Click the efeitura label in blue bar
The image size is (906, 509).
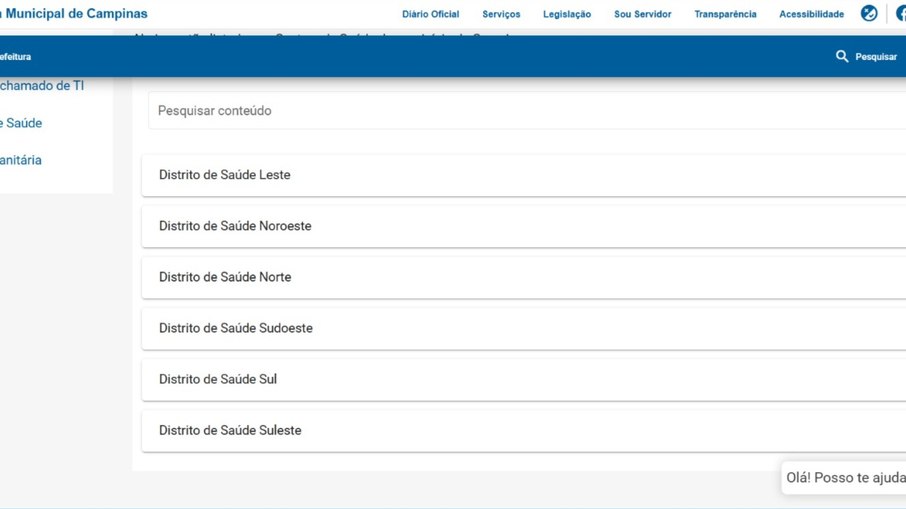[16, 57]
